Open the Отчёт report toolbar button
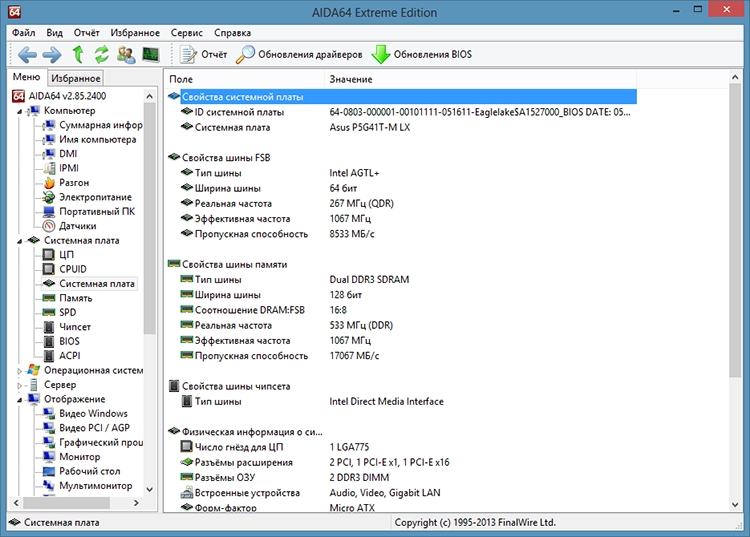 pyautogui.click(x=204, y=54)
